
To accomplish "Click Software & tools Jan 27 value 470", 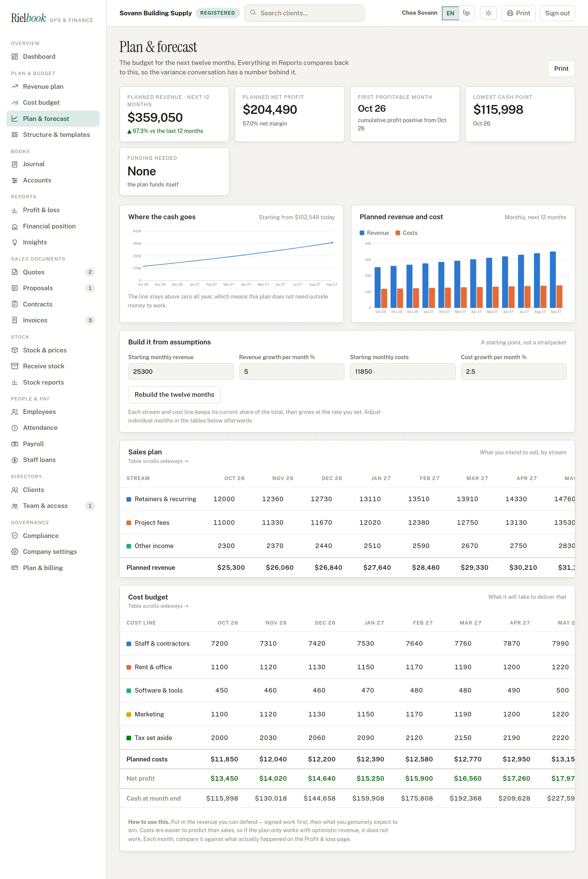I will pos(367,690).
